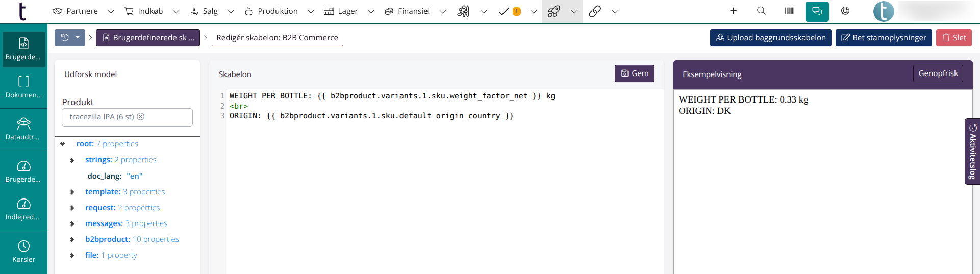Viewport: 980px width, 274px height.
Task: Clear the tracezilla IPA product selection
Action: [141, 117]
